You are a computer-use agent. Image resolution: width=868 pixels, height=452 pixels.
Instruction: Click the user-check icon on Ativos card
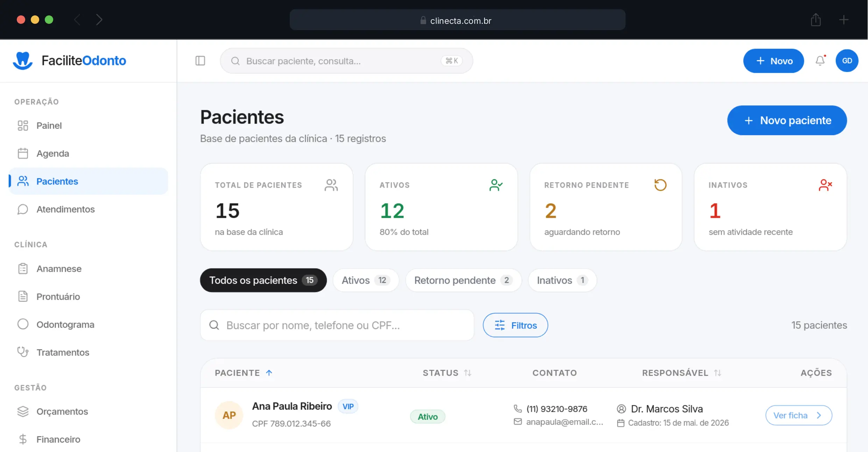pyautogui.click(x=496, y=185)
